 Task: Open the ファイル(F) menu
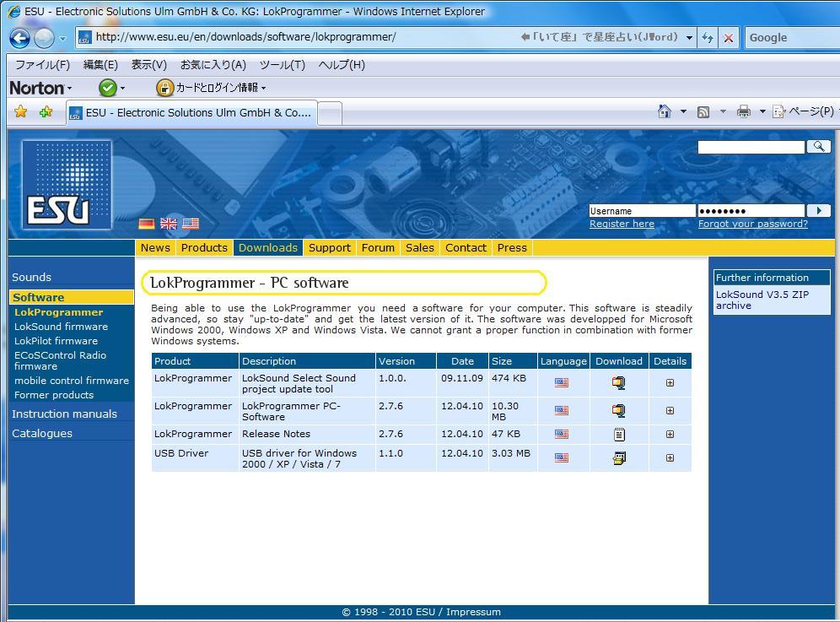pos(42,65)
